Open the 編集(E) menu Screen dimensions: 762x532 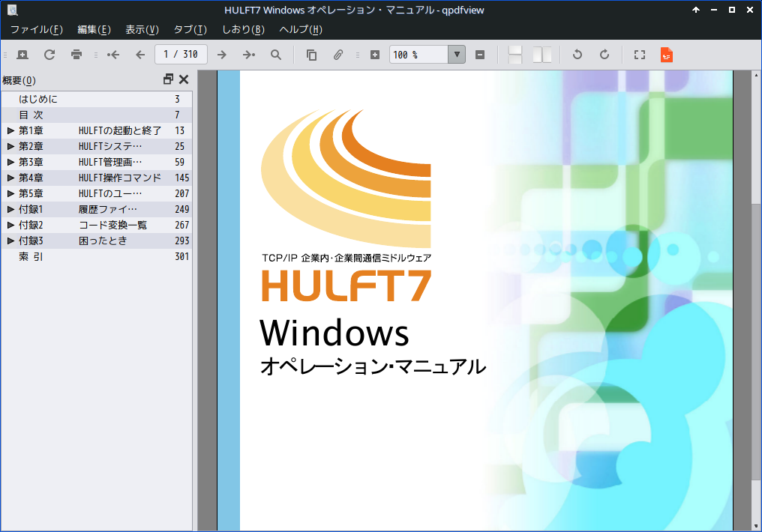pyautogui.click(x=94, y=30)
